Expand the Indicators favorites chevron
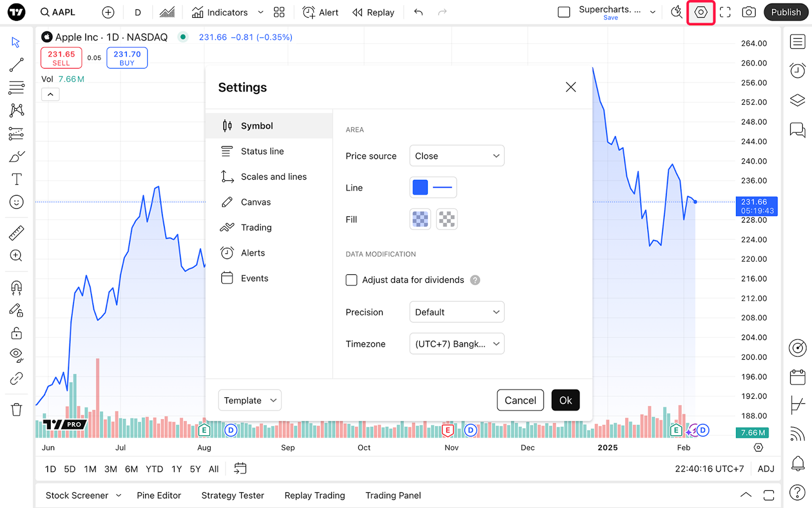Image resolution: width=812 pixels, height=508 pixels. click(x=260, y=12)
